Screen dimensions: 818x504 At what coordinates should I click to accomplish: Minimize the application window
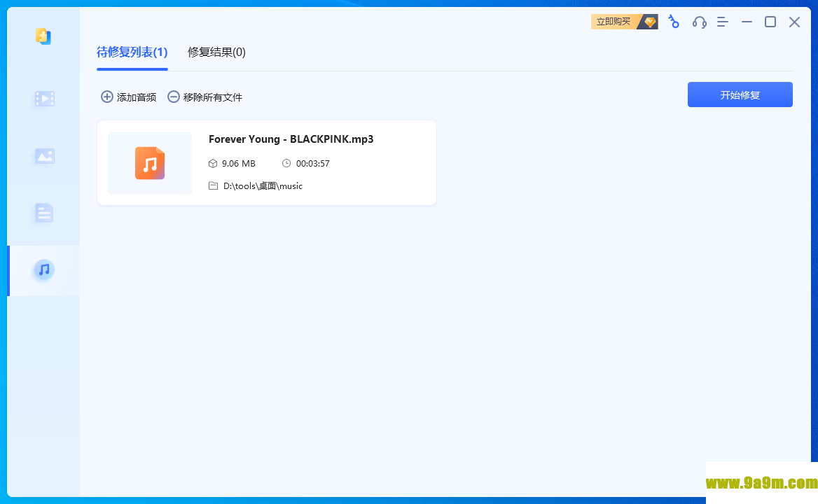pos(747,22)
